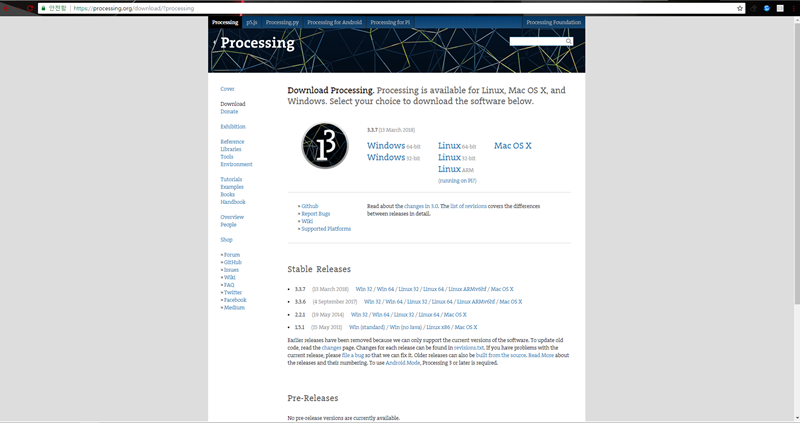The height and width of the screenshot is (423, 800).
Task: Switch to the Processing.py tab
Action: click(282, 22)
